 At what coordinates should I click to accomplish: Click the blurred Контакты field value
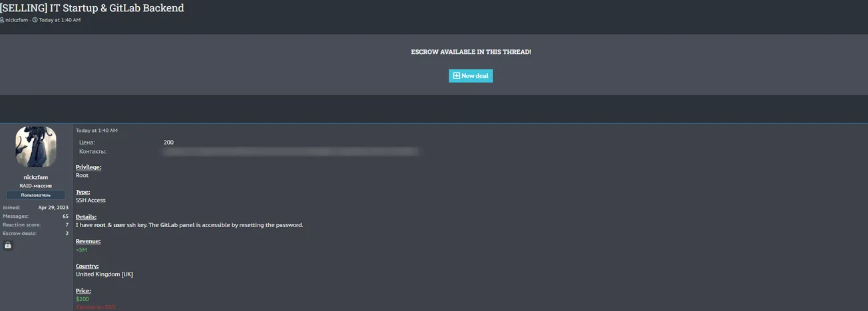tap(291, 152)
